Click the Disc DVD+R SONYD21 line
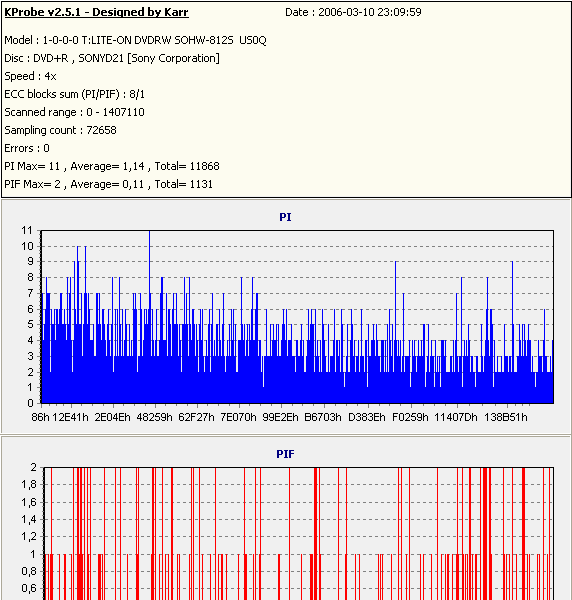The image size is (572, 600). (112, 58)
